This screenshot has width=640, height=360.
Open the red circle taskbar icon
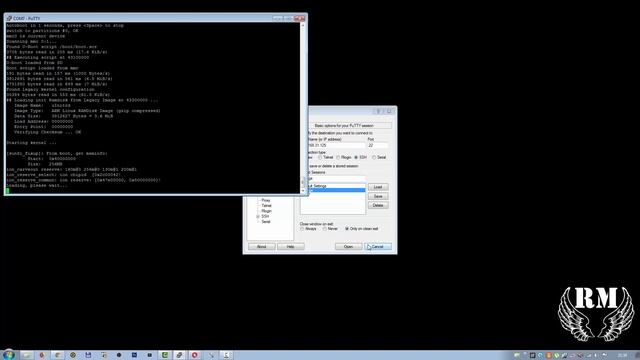pyautogui.click(x=195, y=355)
